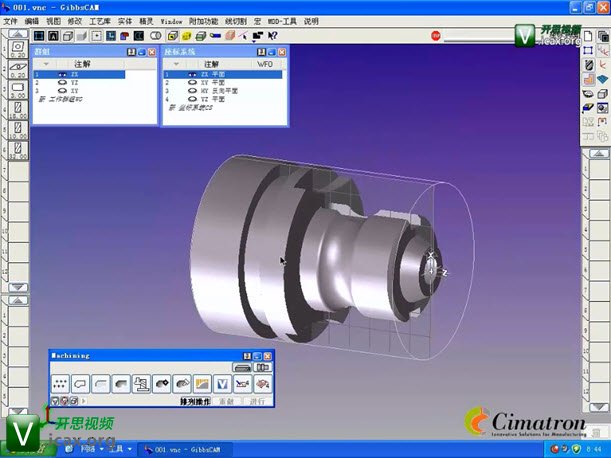The height and width of the screenshot is (458, 611).
Task: Click the 001.vnc GibbsCAM taskbar button
Action: (185, 449)
